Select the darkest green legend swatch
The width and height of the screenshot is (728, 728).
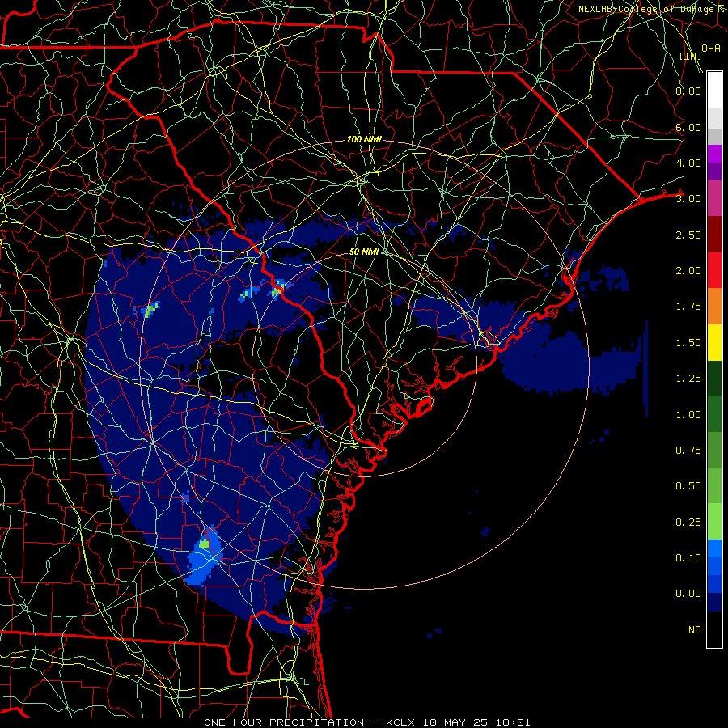click(x=714, y=379)
